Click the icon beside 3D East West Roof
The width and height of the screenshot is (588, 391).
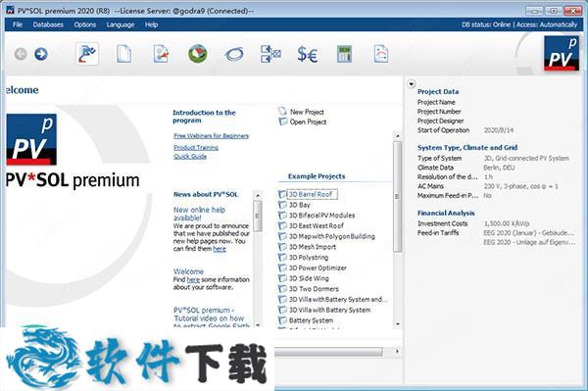[x=282, y=225]
